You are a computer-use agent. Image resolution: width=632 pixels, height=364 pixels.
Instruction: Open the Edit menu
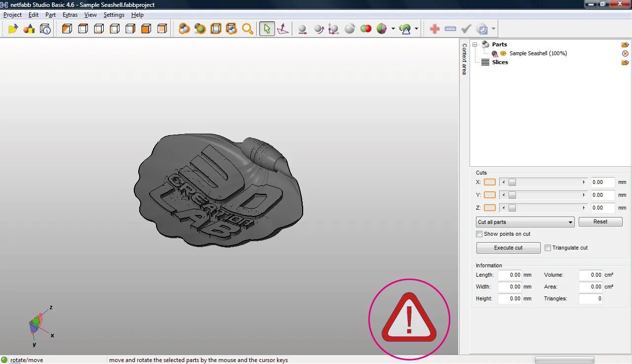(33, 15)
